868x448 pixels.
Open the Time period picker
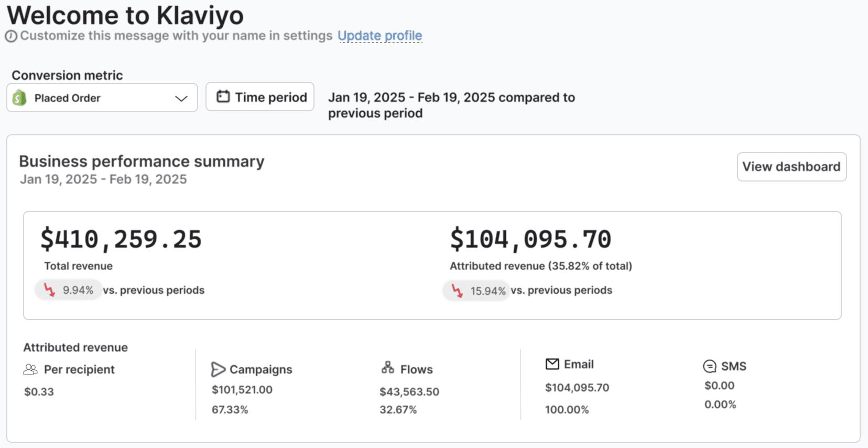tap(260, 97)
